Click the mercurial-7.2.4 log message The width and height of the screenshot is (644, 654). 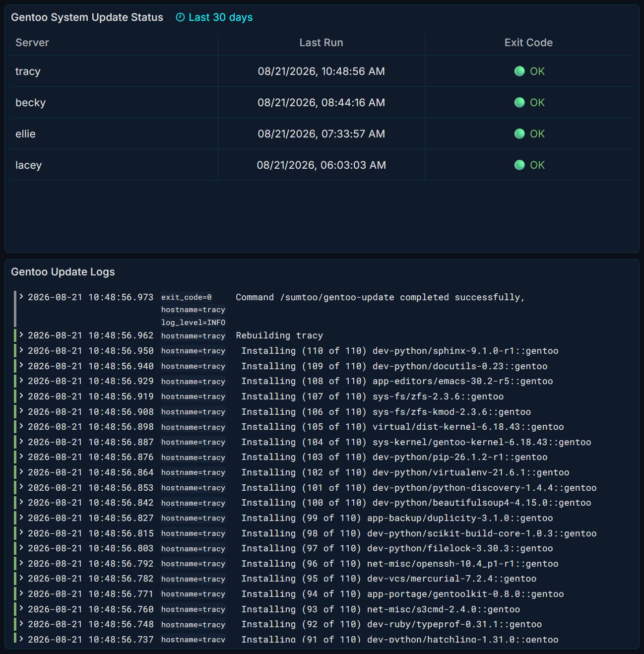(389, 579)
